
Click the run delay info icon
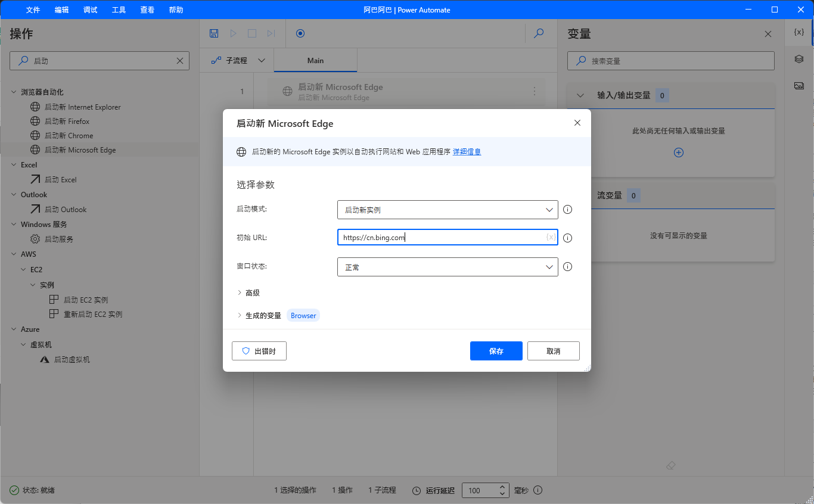pos(538,490)
